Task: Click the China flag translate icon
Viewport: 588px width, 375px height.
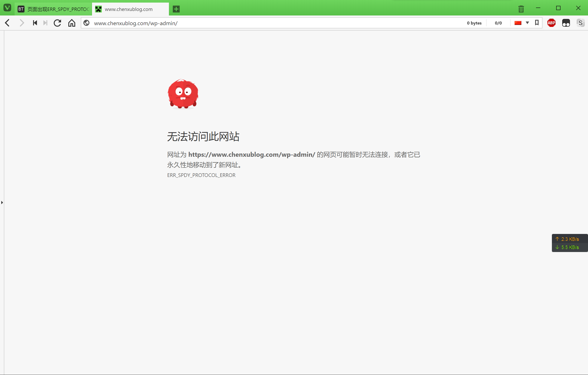Action: pyautogui.click(x=518, y=23)
